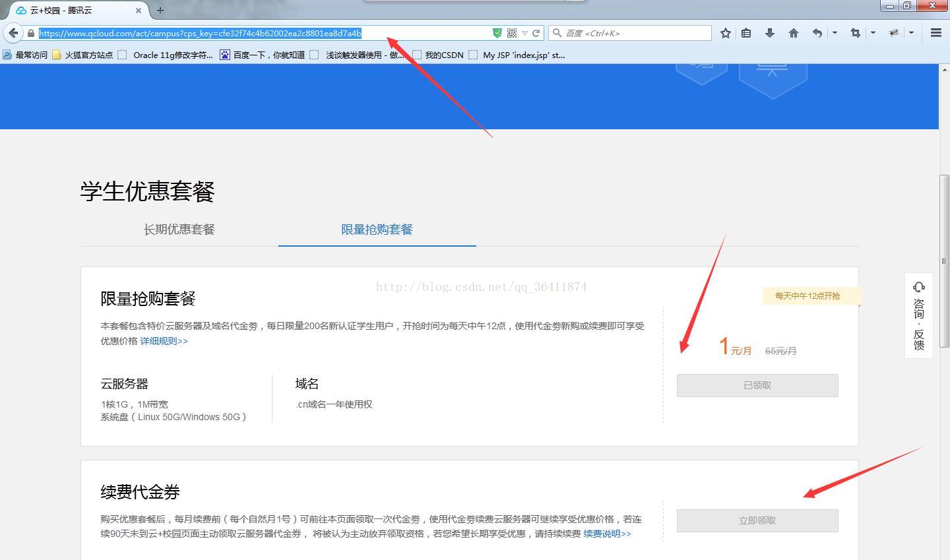Image resolution: width=950 pixels, height=560 pixels.
Task: Open the 最常访问 bookmark
Action: pyautogui.click(x=26, y=55)
